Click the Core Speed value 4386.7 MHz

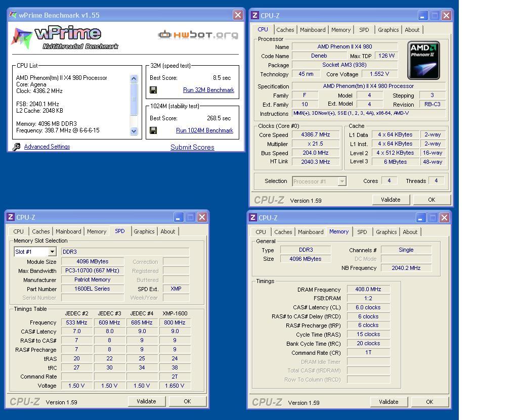[x=316, y=135]
